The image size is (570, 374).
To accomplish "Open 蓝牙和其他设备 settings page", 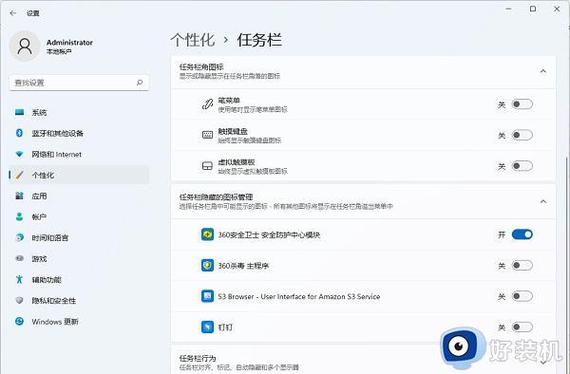I will point(79,133).
